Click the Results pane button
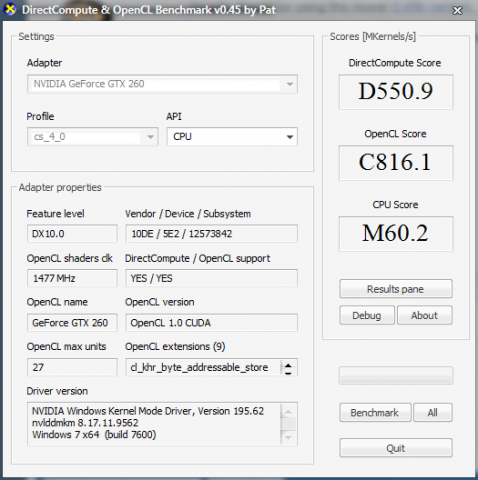This screenshot has width=478, height=480. tap(396, 289)
